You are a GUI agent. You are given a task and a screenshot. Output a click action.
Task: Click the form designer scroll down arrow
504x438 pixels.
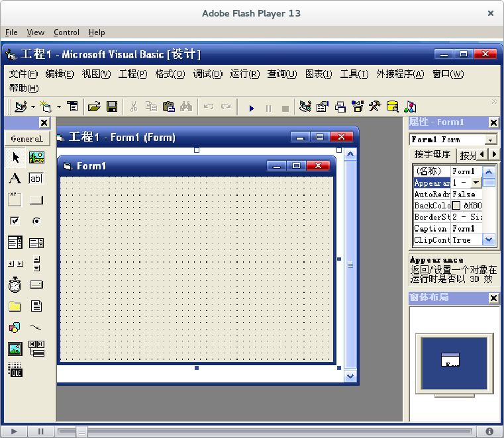(x=350, y=376)
